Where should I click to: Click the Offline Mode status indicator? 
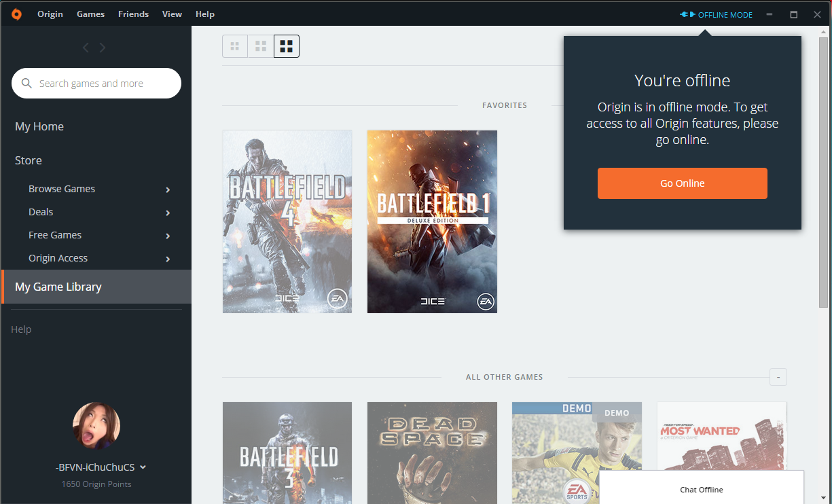click(x=717, y=15)
